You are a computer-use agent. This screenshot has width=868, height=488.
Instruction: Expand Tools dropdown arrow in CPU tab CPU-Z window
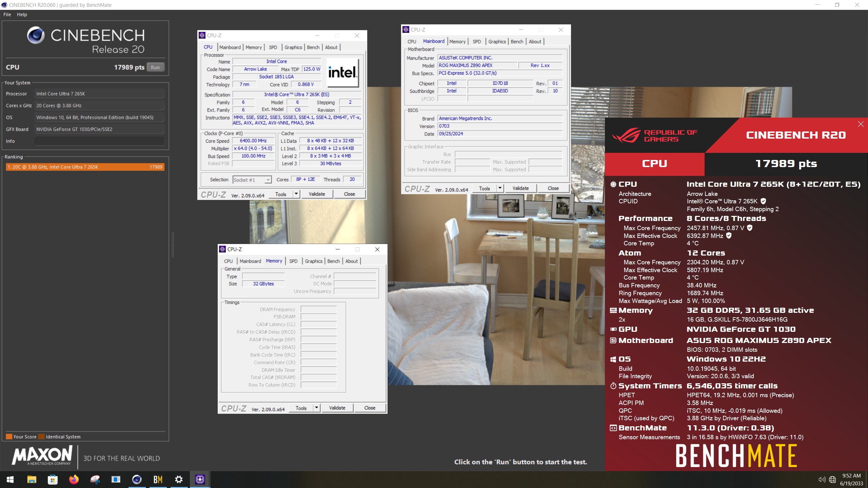(x=296, y=194)
